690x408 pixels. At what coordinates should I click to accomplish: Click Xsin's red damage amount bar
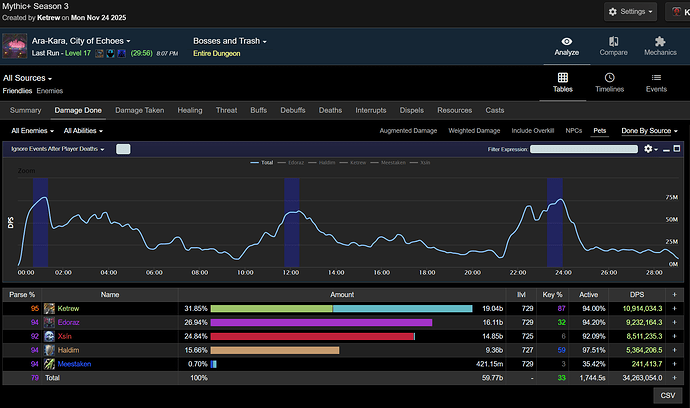(312, 337)
